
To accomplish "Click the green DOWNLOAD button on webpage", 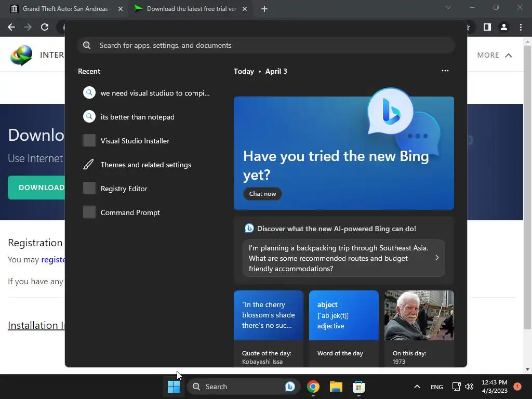I will click(36, 188).
